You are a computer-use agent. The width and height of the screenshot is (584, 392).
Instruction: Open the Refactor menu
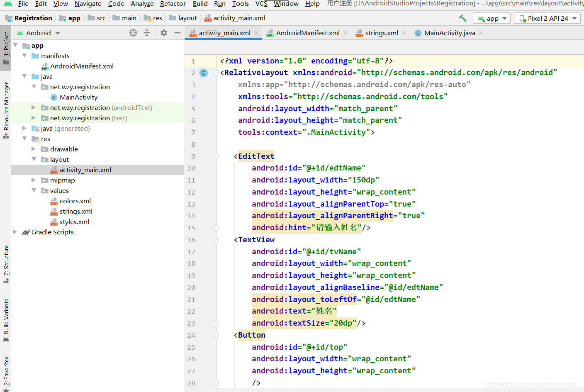tap(173, 4)
